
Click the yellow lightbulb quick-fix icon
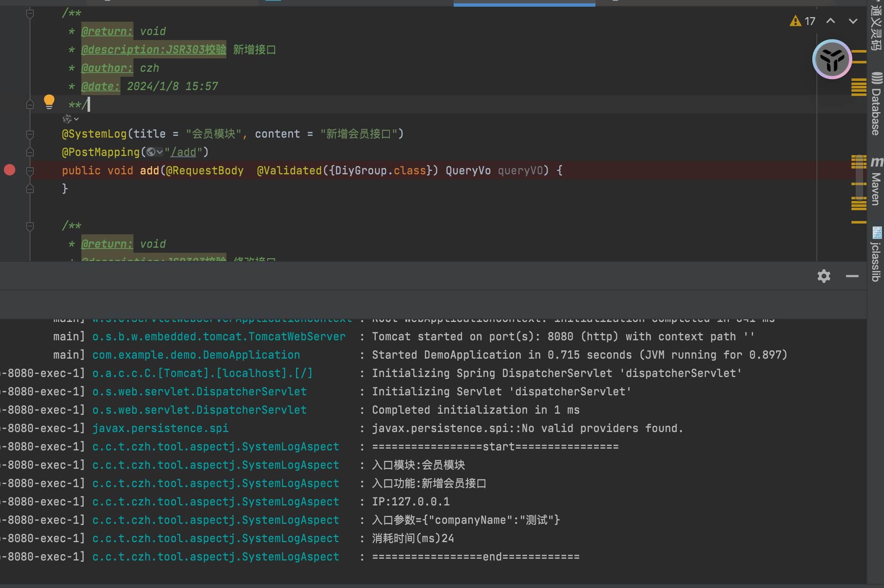[x=49, y=102]
